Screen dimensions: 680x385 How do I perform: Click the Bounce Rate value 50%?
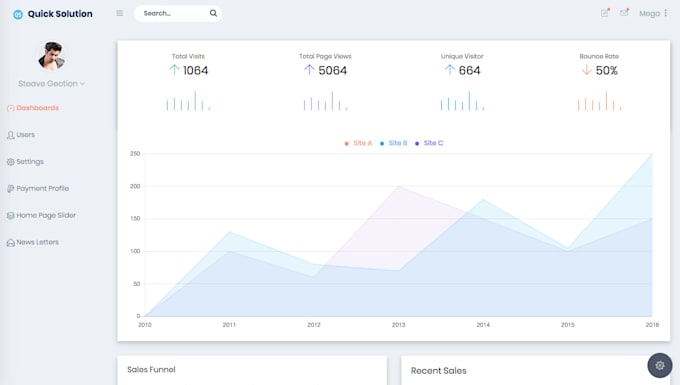pos(607,71)
